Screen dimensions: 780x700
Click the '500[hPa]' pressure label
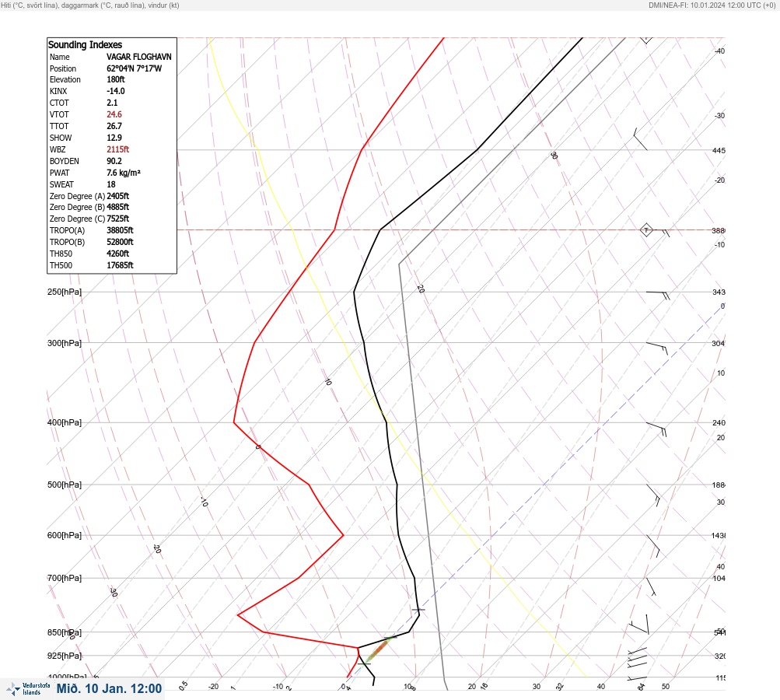click(65, 485)
